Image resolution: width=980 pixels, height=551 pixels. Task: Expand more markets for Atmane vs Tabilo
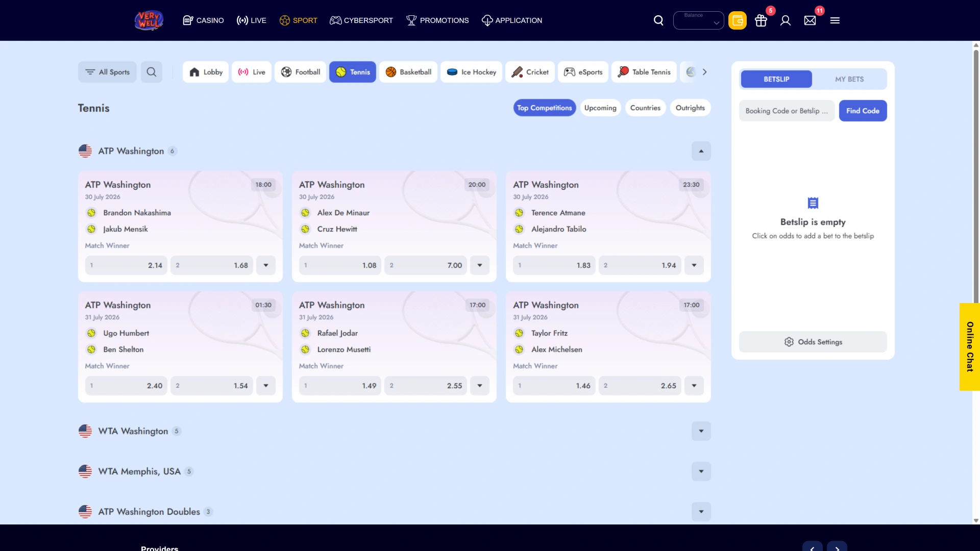tap(694, 265)
